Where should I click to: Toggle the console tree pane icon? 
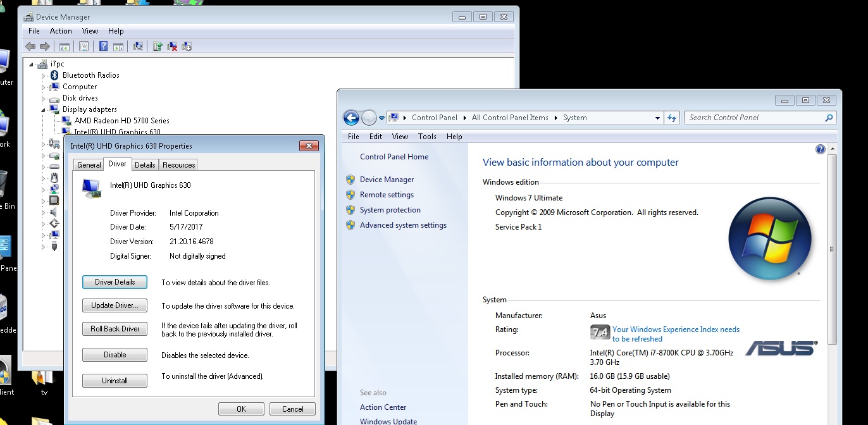(x=64, y=46)
